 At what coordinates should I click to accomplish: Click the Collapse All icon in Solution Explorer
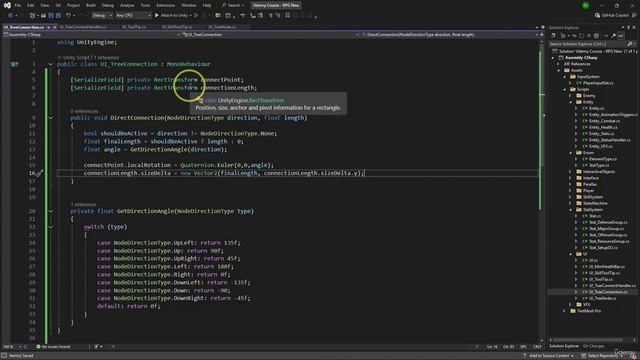point(589,36)
